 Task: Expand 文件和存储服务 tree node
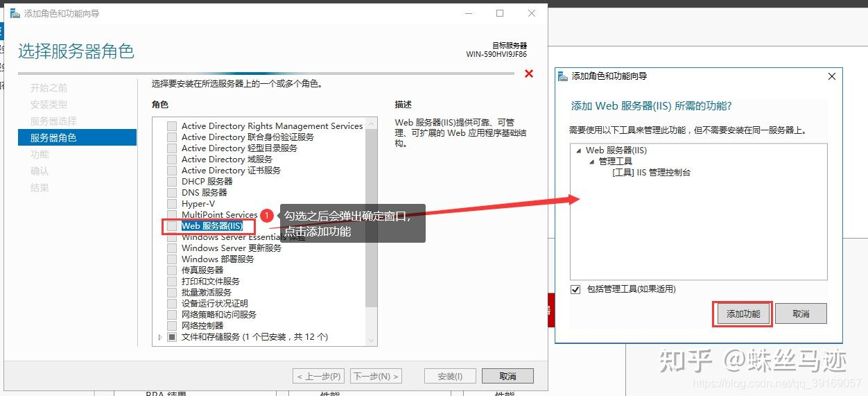160,337
